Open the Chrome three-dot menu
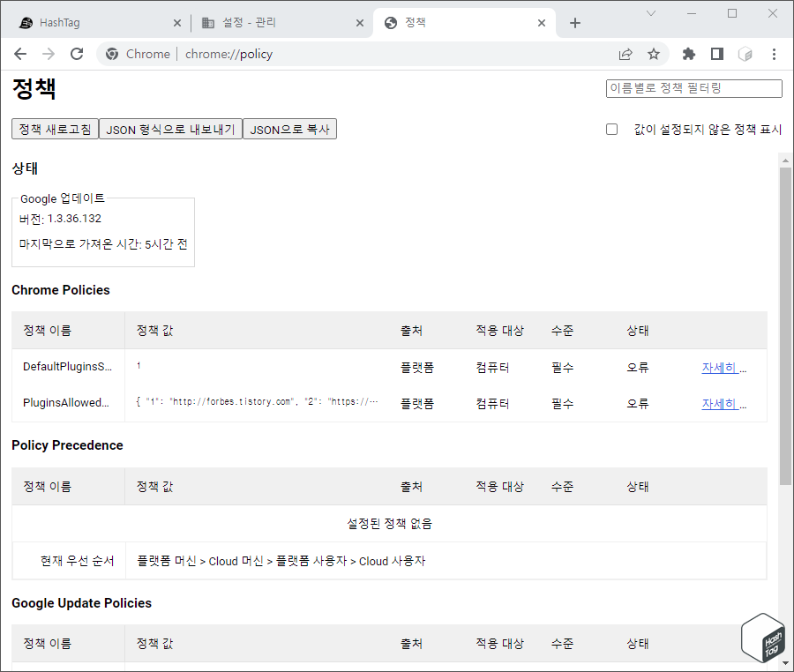This screenshot has width=794, height=672. coord(774,54)
